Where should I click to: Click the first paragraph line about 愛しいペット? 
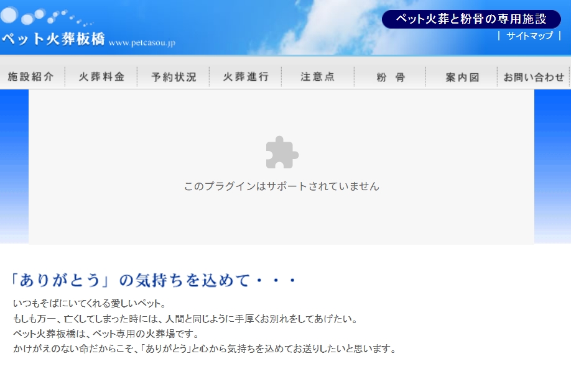click(89, 304)
